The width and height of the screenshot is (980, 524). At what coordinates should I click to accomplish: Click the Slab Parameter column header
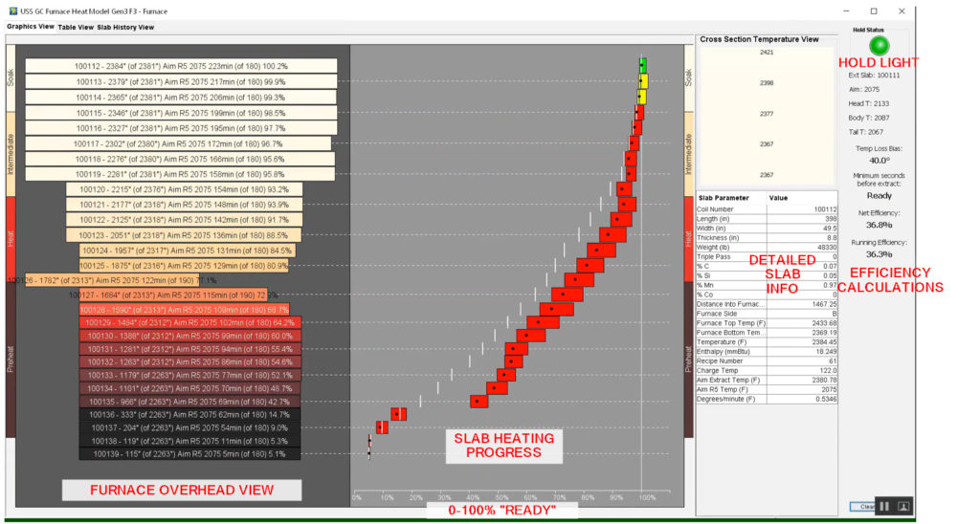pos(732,198)
